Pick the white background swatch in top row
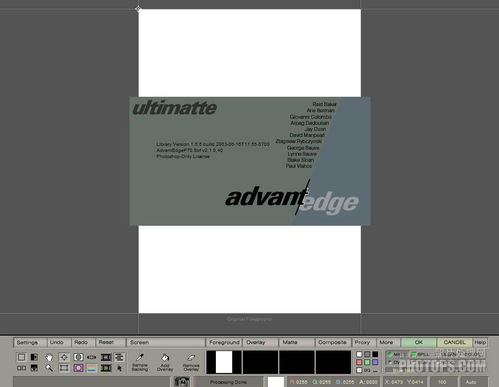Image resolution: width=499 pixels, height=387 pixels. 359,354
